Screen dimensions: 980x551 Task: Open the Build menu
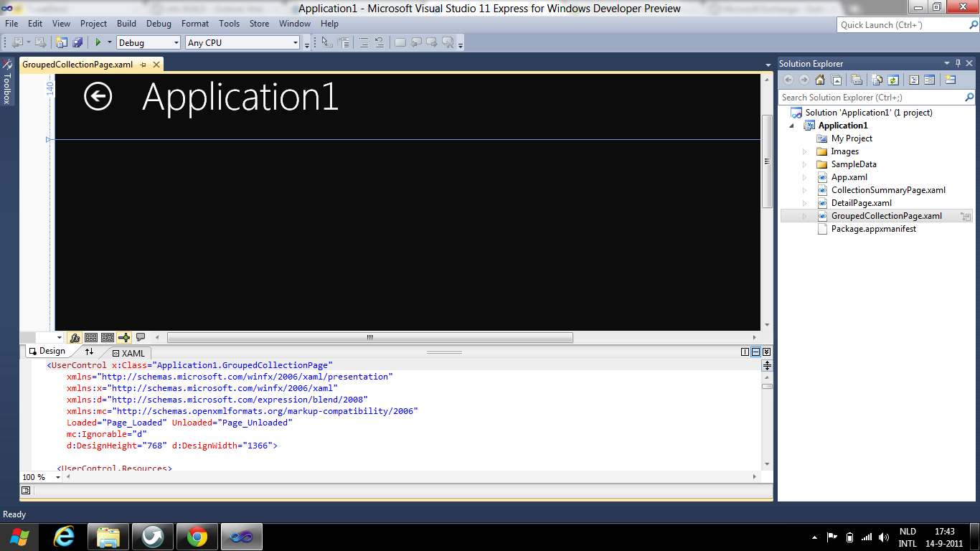coord(126,24)
